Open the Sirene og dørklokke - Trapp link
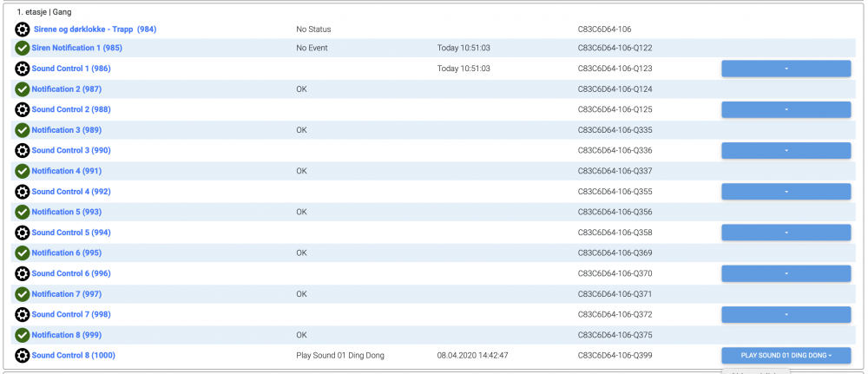This screenshot has height=374, width=868. (x=94, y=30)
